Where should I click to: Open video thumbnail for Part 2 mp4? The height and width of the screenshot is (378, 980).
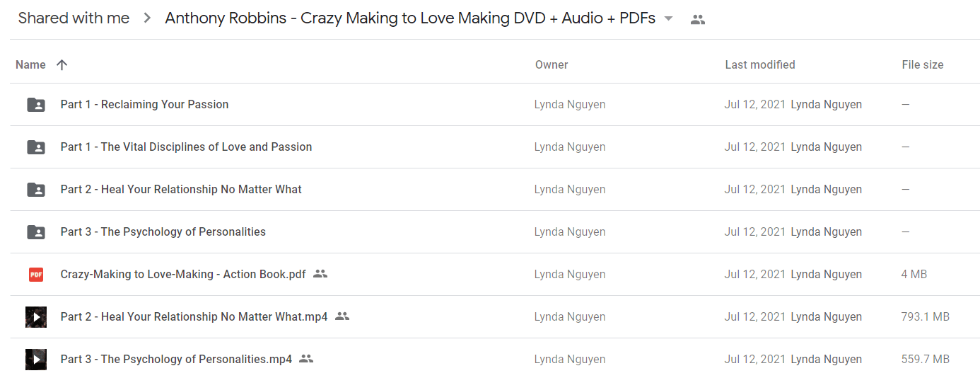[x=36, y=317]
